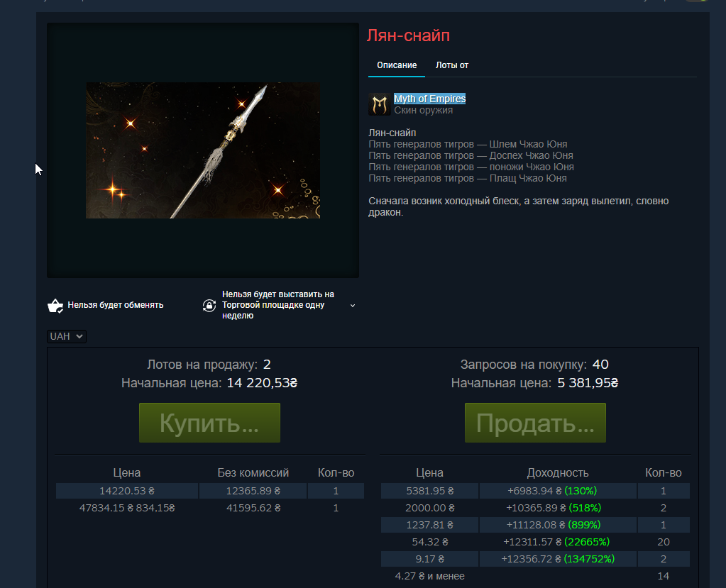Click the Скин оружия subtitle
This screenshot has width=726, height=588.
click(x=423, y=111)
